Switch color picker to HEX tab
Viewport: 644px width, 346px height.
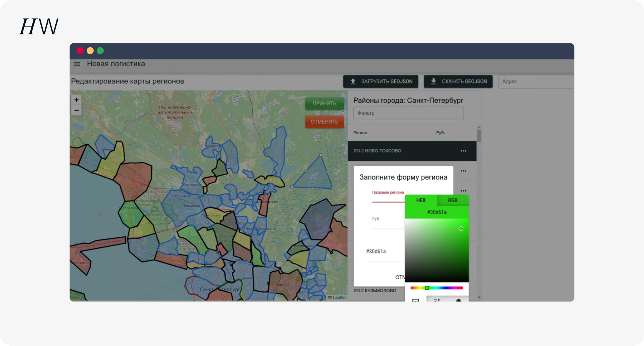pyautogui.click(x=421, y=200)
